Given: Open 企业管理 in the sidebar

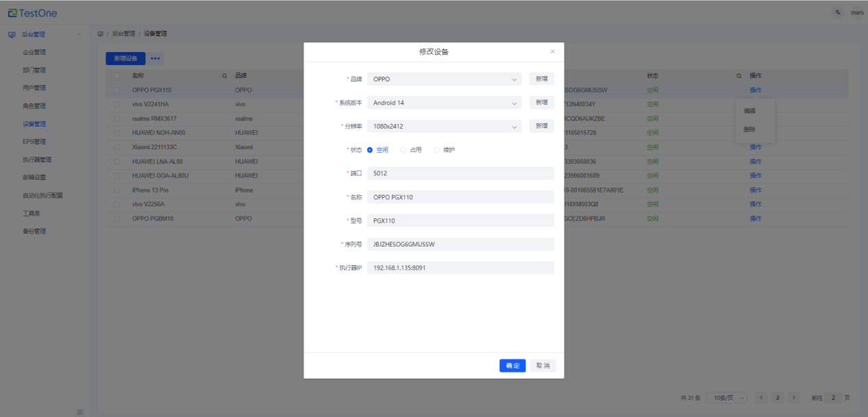Looking at the screenshot, I should [x=34, y=52].
